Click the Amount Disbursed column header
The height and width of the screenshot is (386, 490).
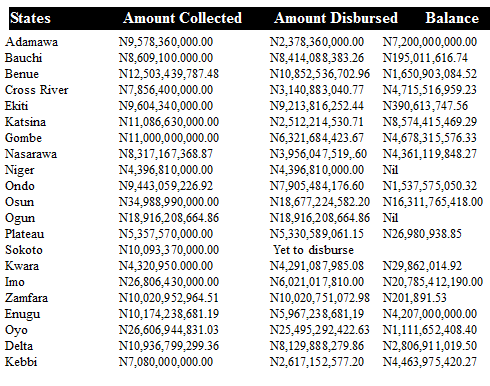click(336, 18)
